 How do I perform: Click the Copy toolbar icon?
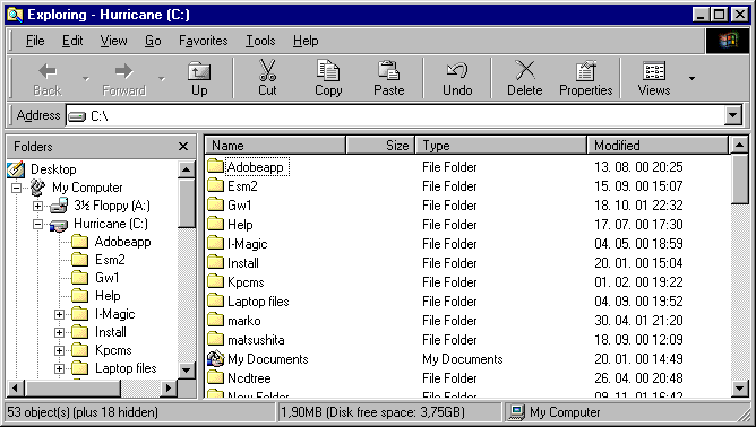[x=328, y=72]
